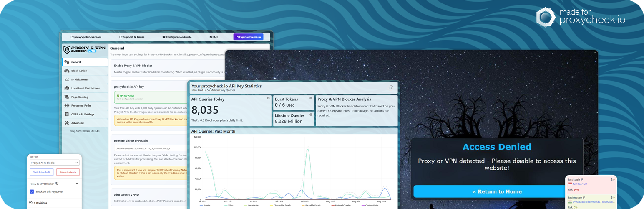This screenshot has height=209, width=644.
Task: Click the Risk: 66% value
Action: (574, 189)
